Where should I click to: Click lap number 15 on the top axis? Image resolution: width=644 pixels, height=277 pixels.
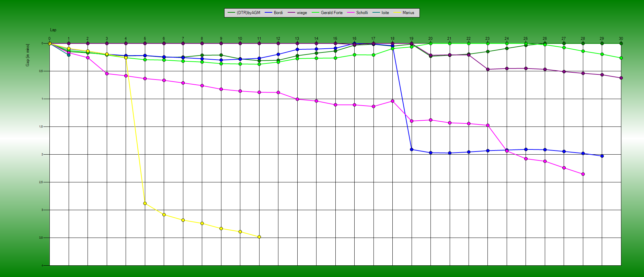click(335, 39)
